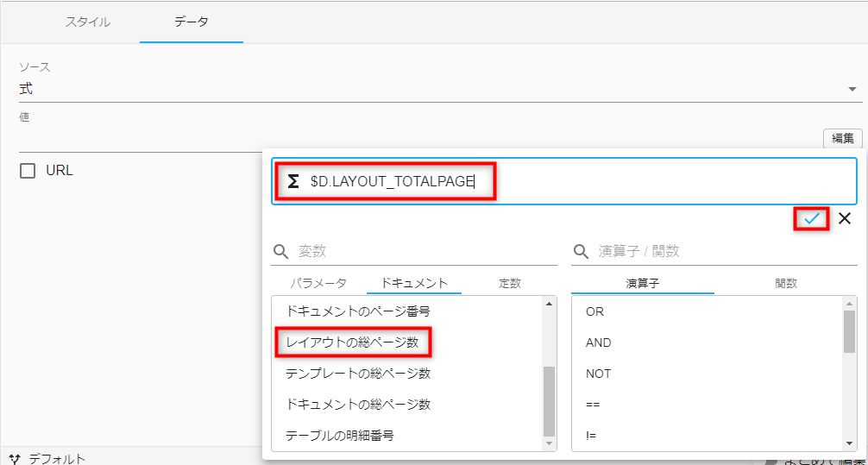Open the ソース dropdown arrow
Screen dimensions: 868x465
(852, 89)
